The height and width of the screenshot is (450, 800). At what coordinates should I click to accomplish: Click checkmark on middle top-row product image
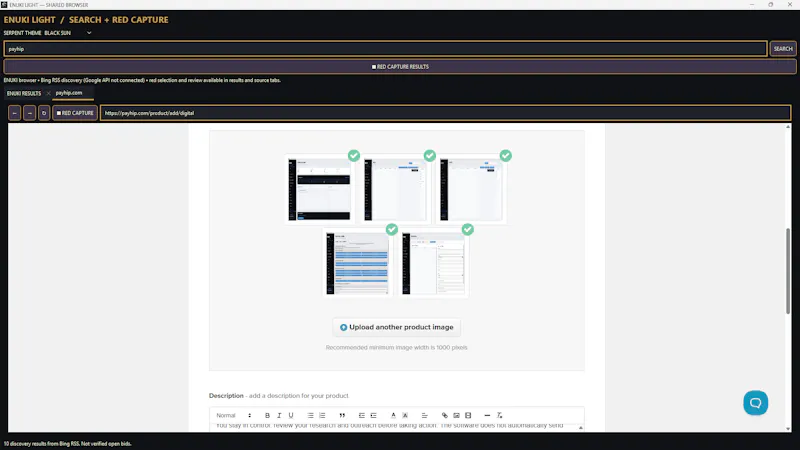[x=430, y=156]
